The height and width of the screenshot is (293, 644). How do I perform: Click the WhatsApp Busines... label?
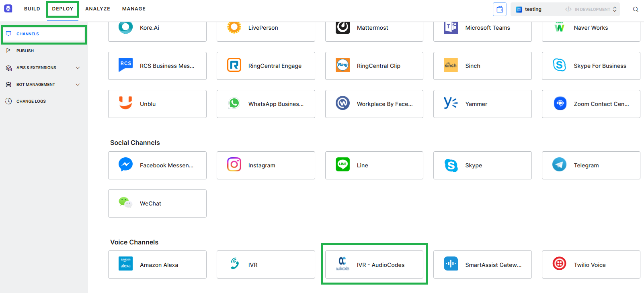(x=276, y=104)
